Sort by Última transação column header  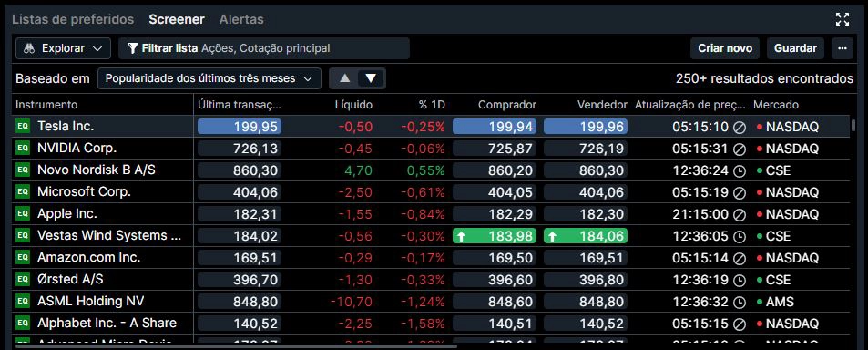[x=240, y=105]
